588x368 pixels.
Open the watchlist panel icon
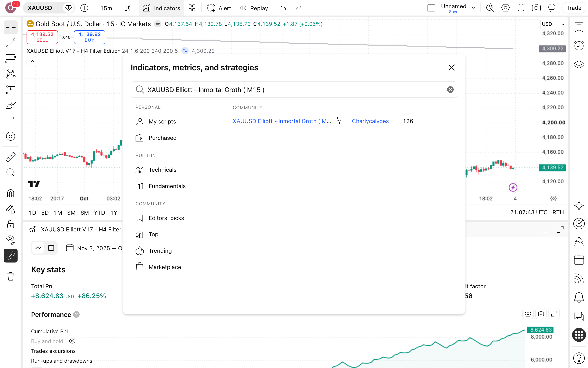click(x=579, y=27)
